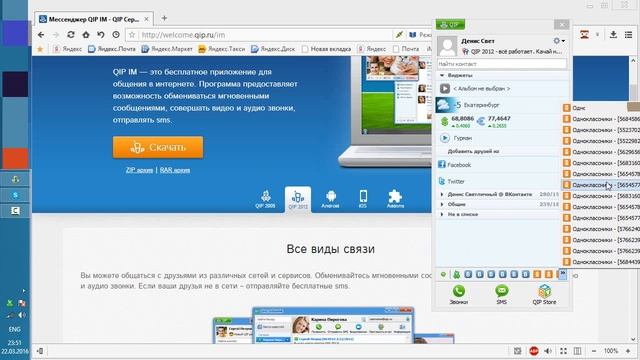Select the Addons platform tab
Image resolution: width=640 pixels, height=360 pixels.
pyautogui.click(x=395, y=199)
